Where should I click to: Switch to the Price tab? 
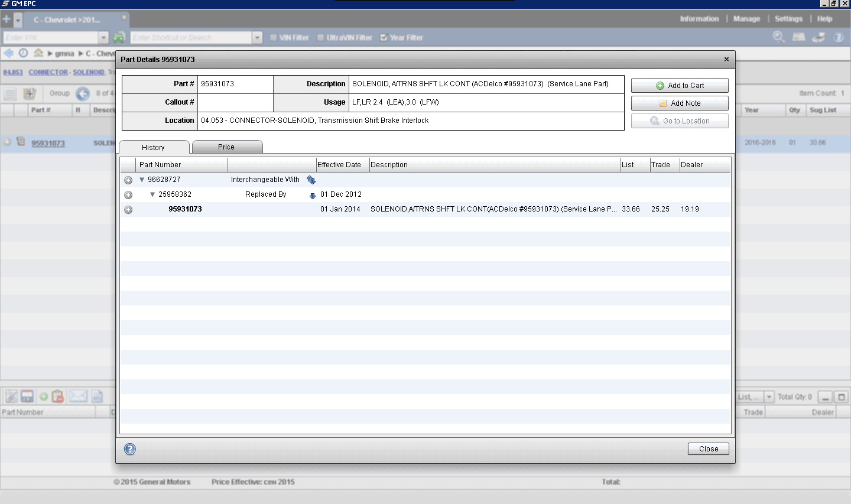(x=227, y=147)
